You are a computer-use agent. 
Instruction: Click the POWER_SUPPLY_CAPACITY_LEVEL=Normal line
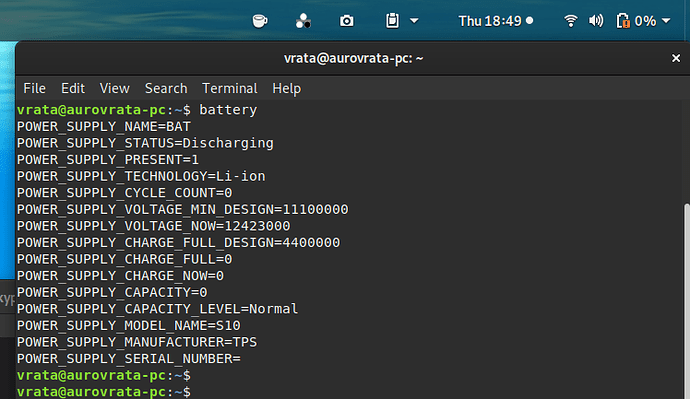coord(158,309)
